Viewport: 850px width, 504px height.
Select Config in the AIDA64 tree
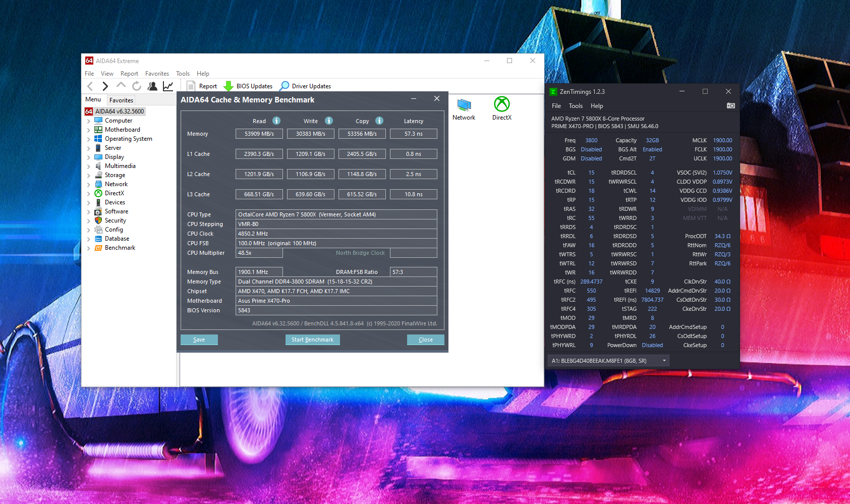click(114, 230)
